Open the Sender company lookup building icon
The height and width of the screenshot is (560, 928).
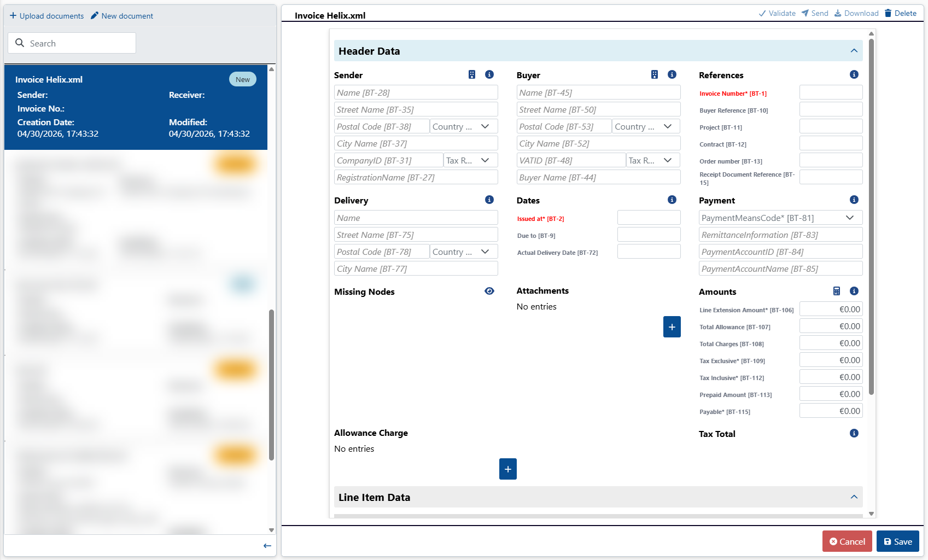pos(472,74)
